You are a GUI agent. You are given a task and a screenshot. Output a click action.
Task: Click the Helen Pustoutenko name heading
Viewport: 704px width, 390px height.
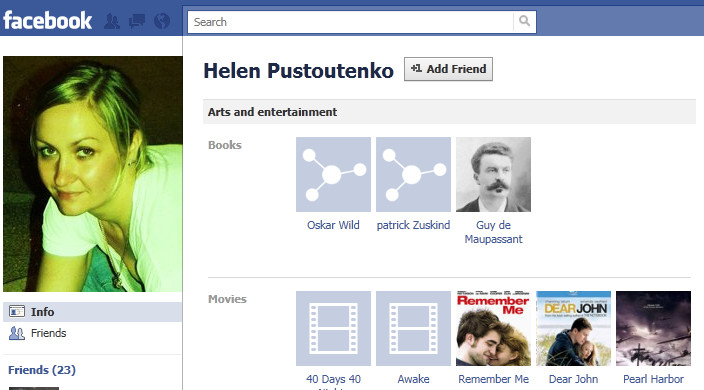[299, 71]
